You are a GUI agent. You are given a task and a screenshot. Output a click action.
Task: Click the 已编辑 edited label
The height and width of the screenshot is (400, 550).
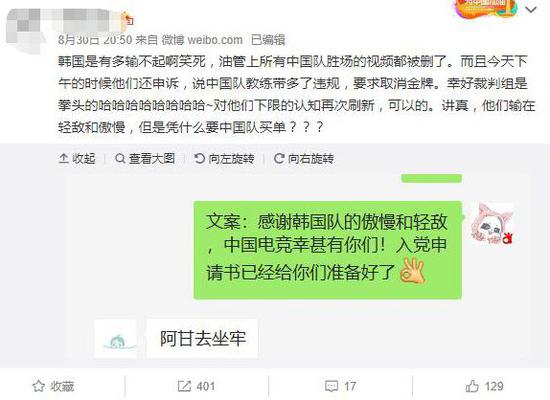click(x=268, y=40)
